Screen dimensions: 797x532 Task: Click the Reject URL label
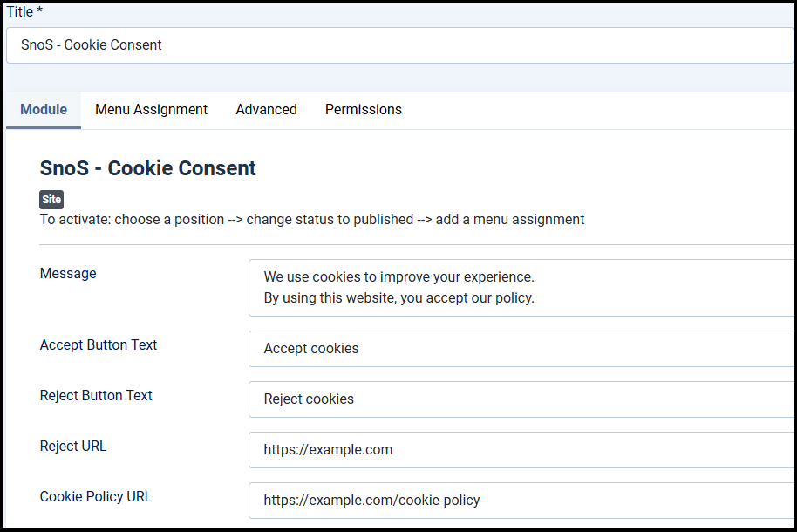(73, 446)
